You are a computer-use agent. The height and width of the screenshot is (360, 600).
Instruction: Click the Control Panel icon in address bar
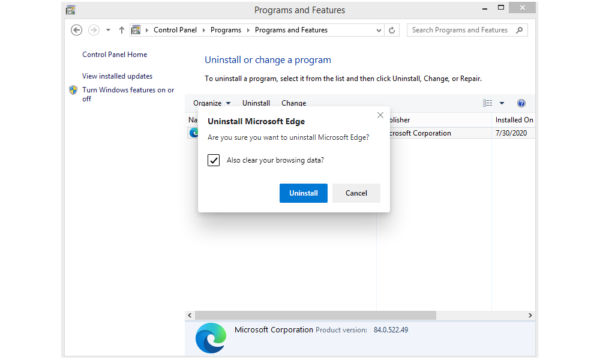(136, 30)
